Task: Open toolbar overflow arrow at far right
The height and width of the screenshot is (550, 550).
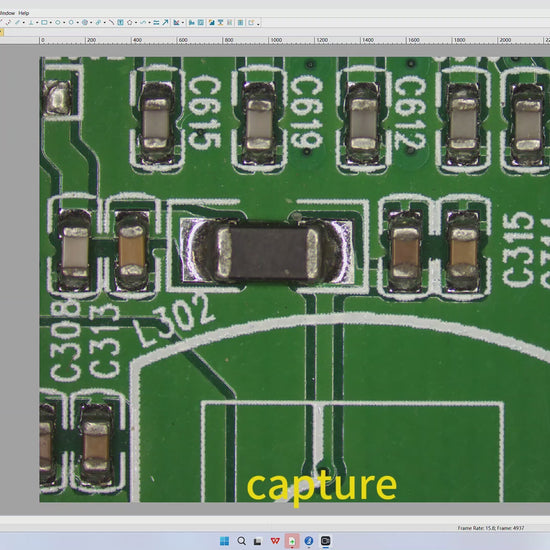Action: point(258,24)
